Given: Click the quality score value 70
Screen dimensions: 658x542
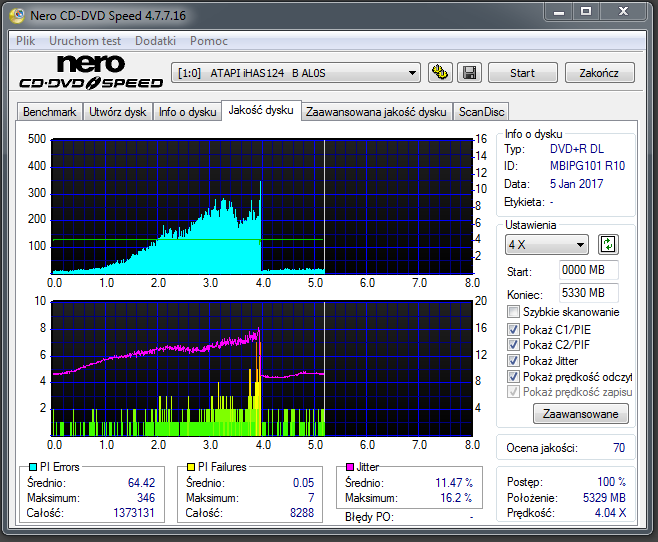Looking at the screenshot, I should click(619, 448).
